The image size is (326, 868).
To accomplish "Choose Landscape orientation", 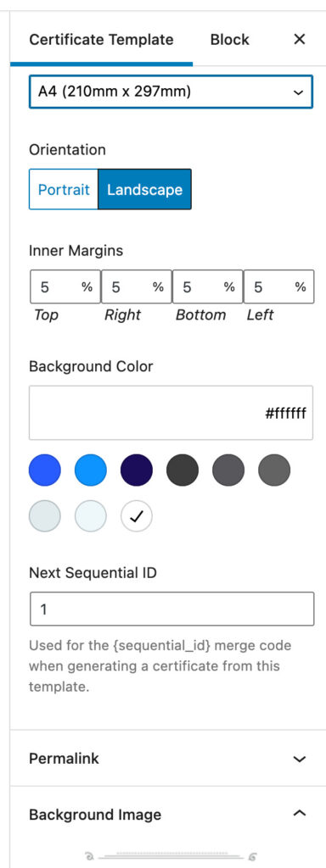I will click(144, 189).
